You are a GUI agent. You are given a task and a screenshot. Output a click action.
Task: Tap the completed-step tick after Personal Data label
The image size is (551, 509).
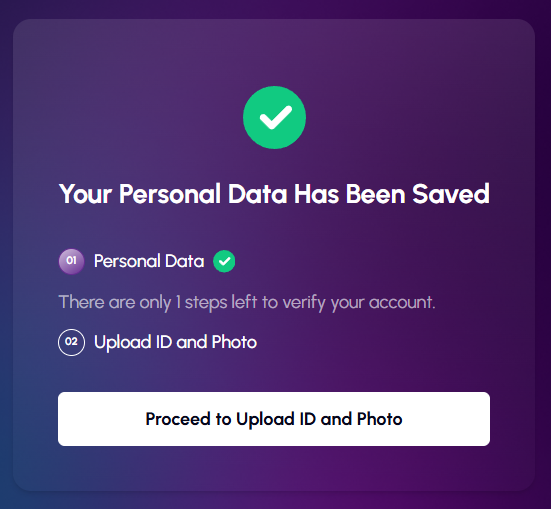click(224, 261)
